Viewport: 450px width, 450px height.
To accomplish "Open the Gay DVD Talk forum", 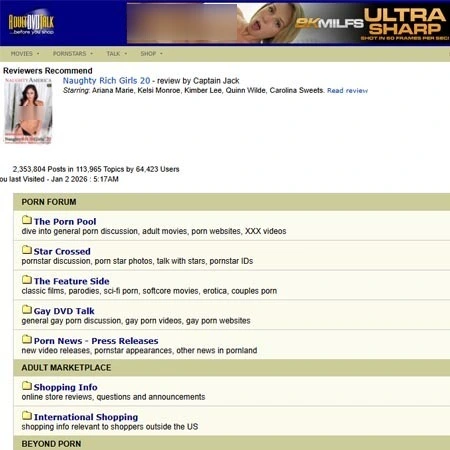I will [x=64, y=311].
